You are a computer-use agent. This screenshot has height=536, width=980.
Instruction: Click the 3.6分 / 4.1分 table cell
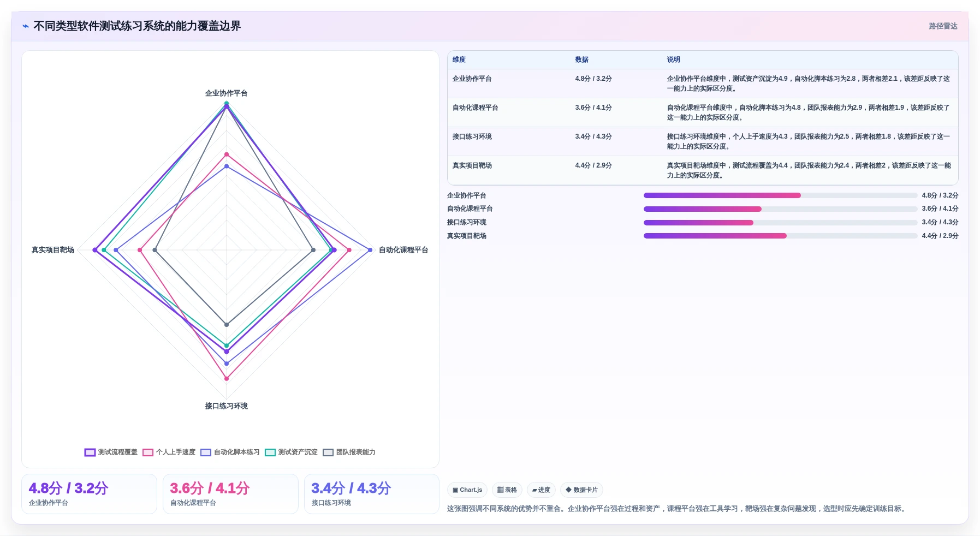(x=616, y=112)
